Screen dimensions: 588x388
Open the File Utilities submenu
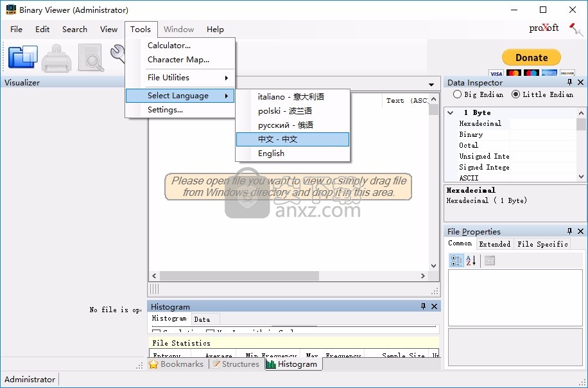[x=180, y=77]
